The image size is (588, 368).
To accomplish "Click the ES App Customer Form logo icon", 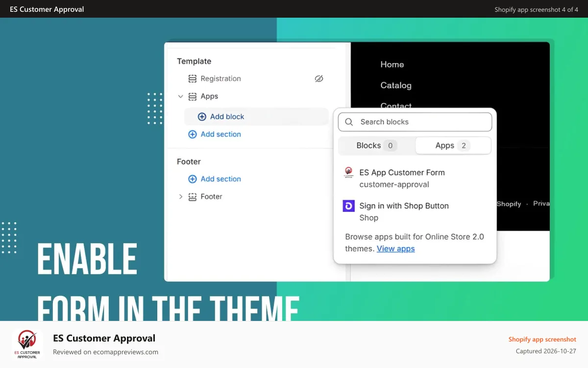I will click(x=348, y=172).
